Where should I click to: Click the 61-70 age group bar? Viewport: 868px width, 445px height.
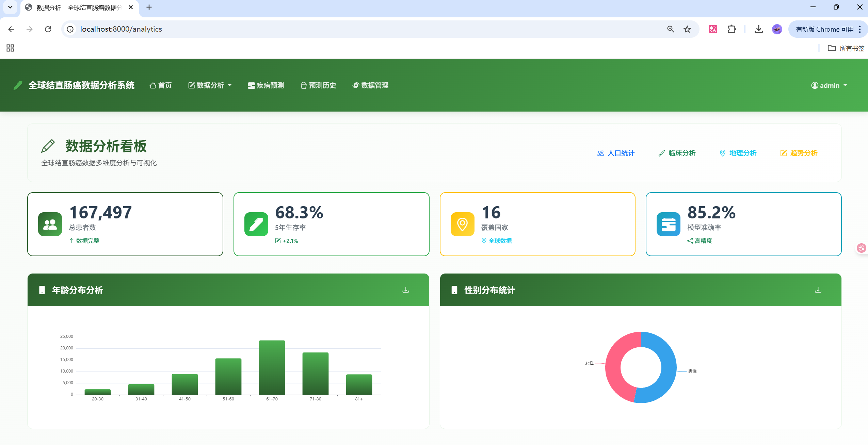click(x=272, y=367)
